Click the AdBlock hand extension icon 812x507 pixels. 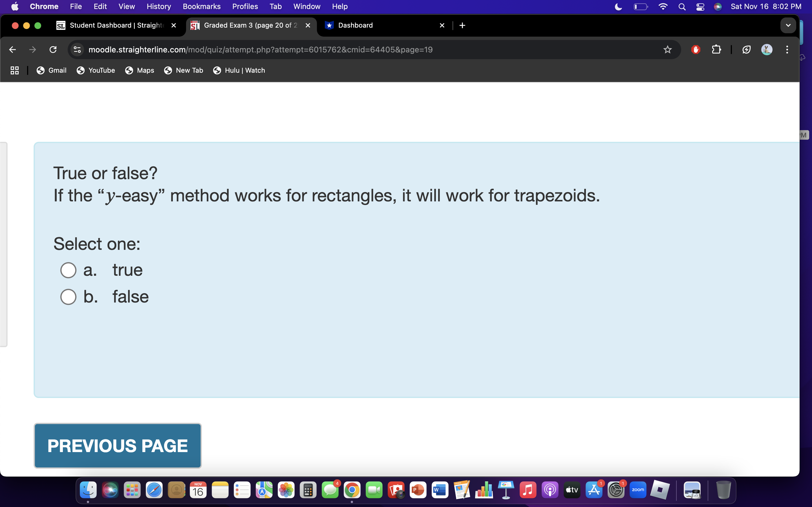(695, 49)
